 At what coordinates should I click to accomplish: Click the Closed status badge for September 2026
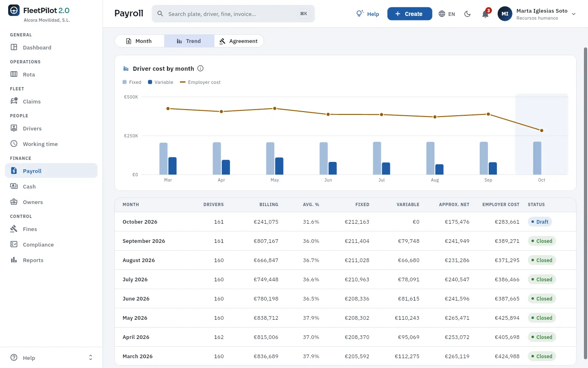pyautogui.click(x=542, y=241)
